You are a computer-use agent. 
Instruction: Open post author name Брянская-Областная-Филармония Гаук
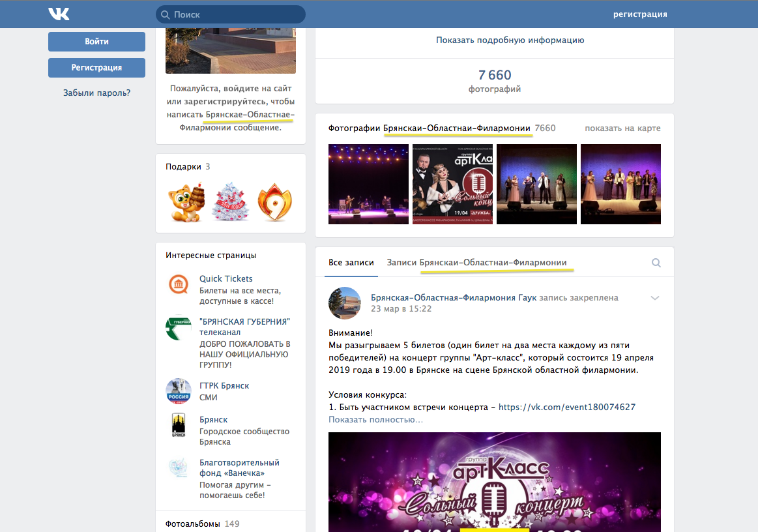click(x=454, y=297)
